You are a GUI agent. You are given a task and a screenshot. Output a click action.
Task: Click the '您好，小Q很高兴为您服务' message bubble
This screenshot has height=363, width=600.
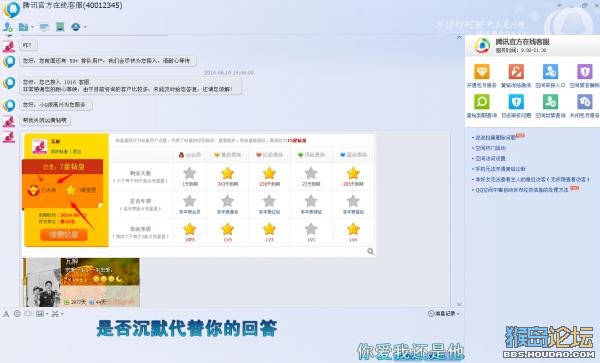(56, 104)
